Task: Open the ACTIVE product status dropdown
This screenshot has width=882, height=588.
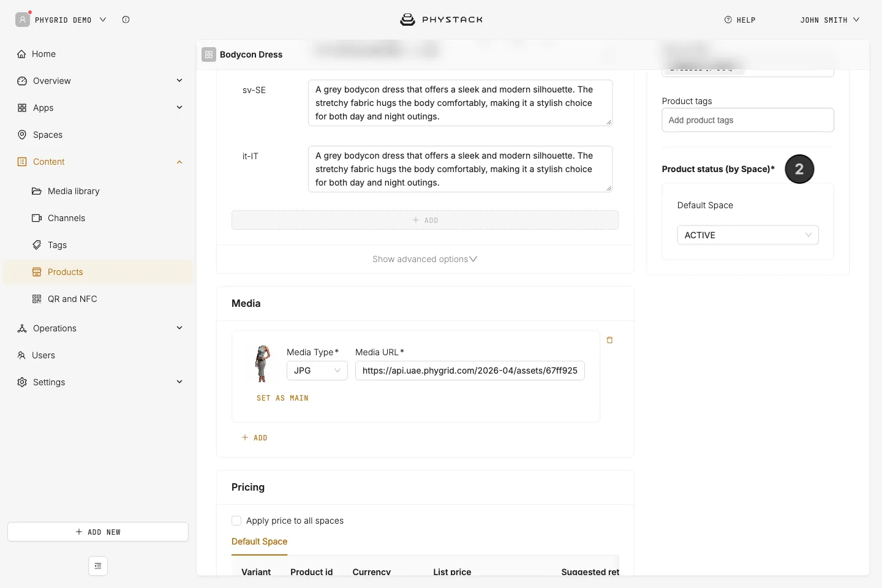Action: 748,235
